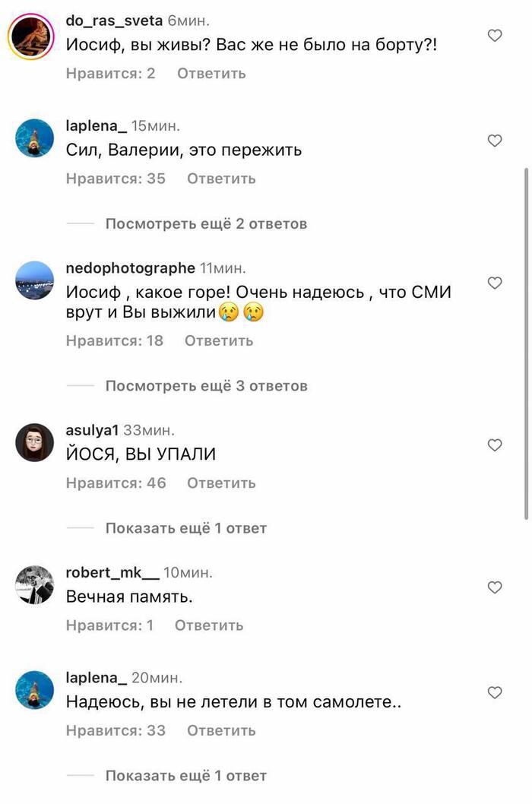Reply to robert_mk__'s comment
532x804 pixels.
coord(209,625)
